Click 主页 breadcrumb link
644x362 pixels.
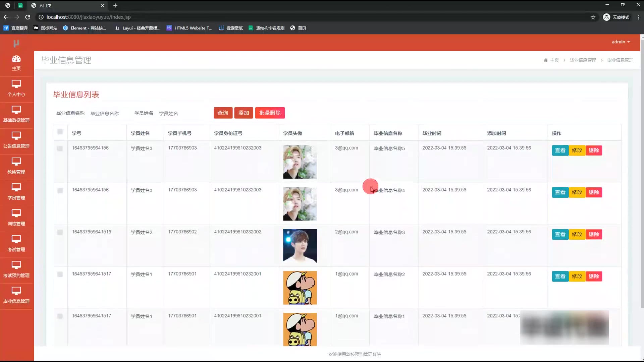(x=554, y=60)
